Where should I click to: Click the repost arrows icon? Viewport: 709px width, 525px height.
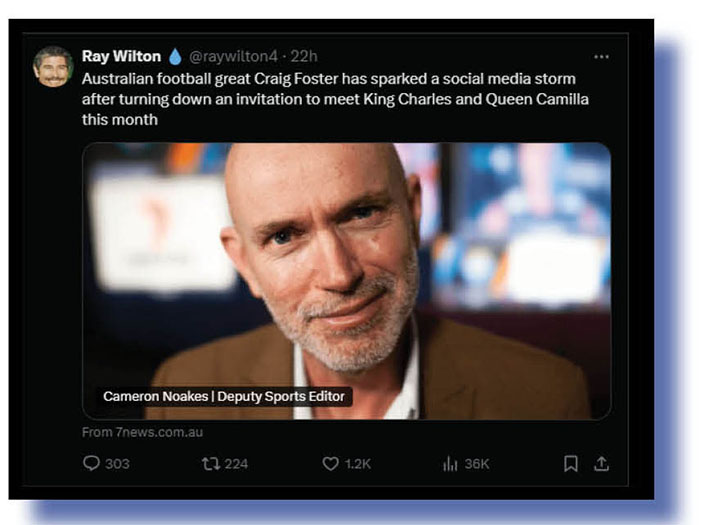pyautogui.click(x=209, y=464)
